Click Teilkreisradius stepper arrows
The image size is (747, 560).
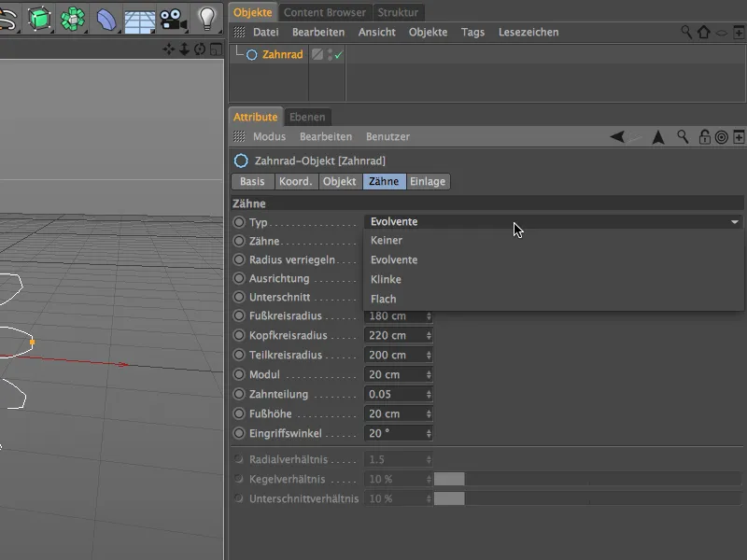pyautogui.click(x=429, y=356)
